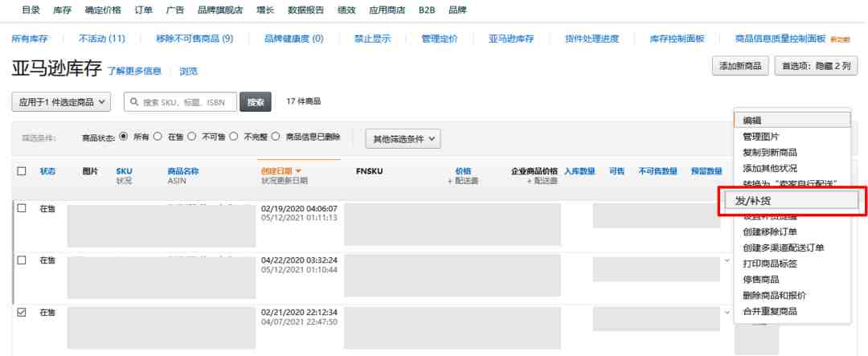The height and width of the screenshot is (356, 868).
Task: Switch to the 商品信息质量控制面板 tab
Action: pos(780,39)
